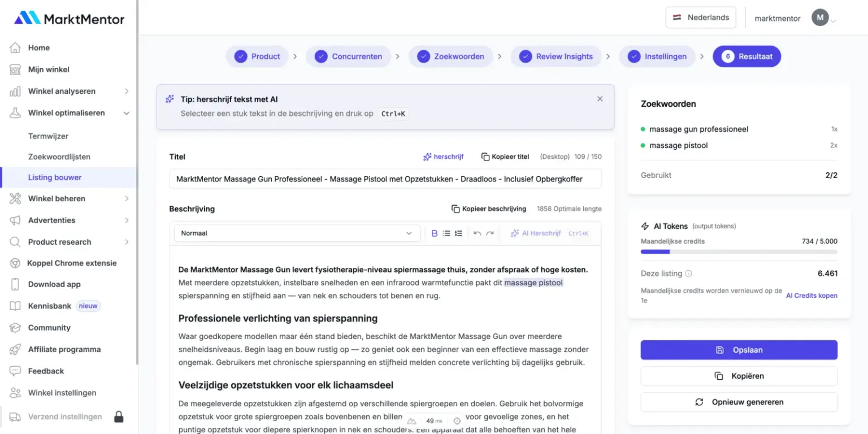Undo the last edit in the description
Image resolution: width=868 pixels, height=434 pixels.
(x=478, y=233)
